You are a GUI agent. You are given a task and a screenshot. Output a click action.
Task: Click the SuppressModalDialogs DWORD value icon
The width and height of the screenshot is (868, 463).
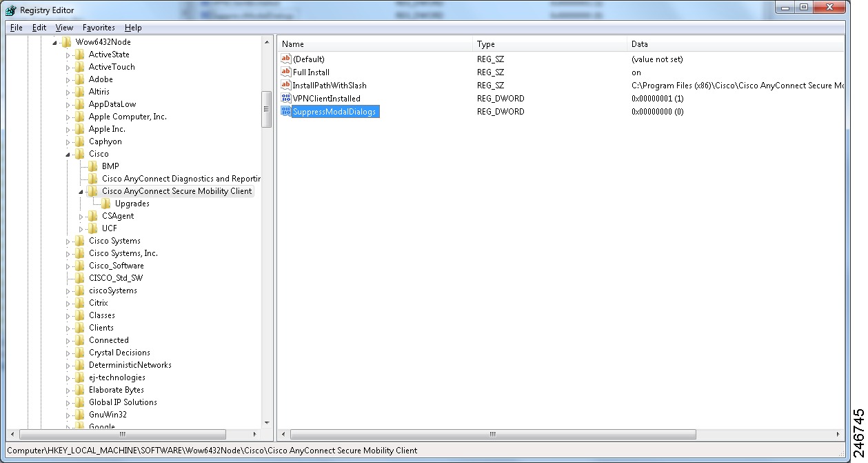click(286, 111)
